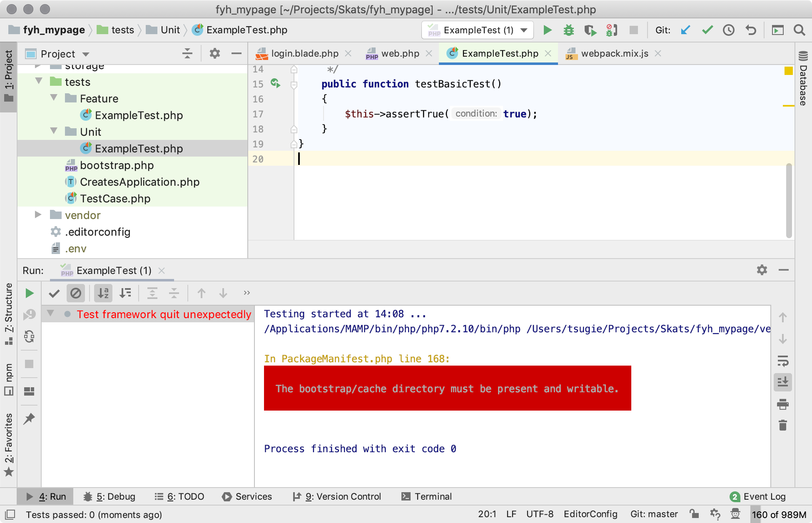
Task: Open the run configuration dropdown ExampleTest (1)
Action: tap(478, 30)
